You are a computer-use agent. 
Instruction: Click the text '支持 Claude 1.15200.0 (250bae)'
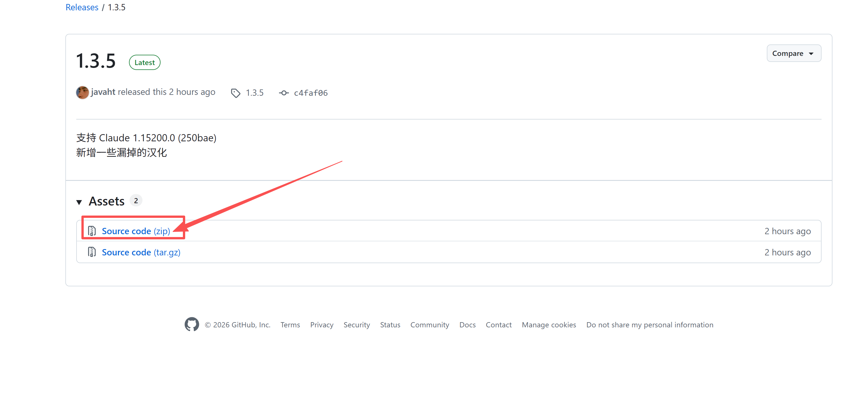(x=146, y=138)
